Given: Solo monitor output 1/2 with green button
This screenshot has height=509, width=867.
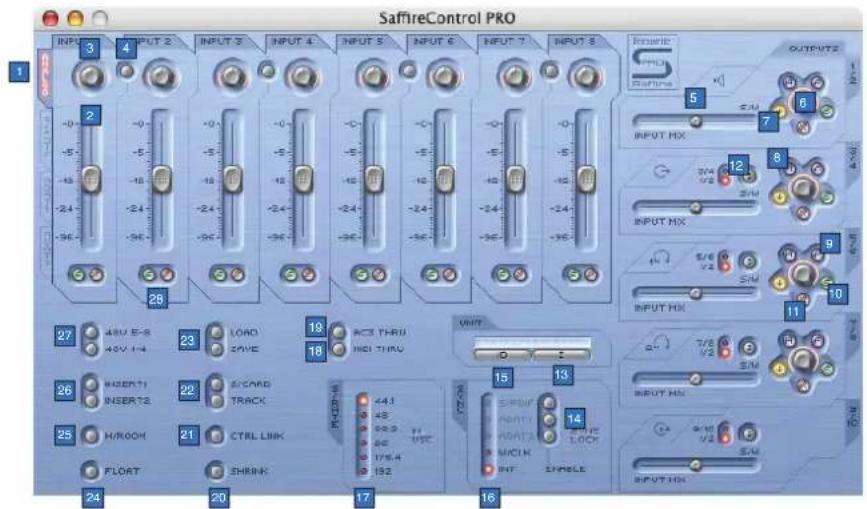Looking at the screenshot, I should click(x=827, y=112).
